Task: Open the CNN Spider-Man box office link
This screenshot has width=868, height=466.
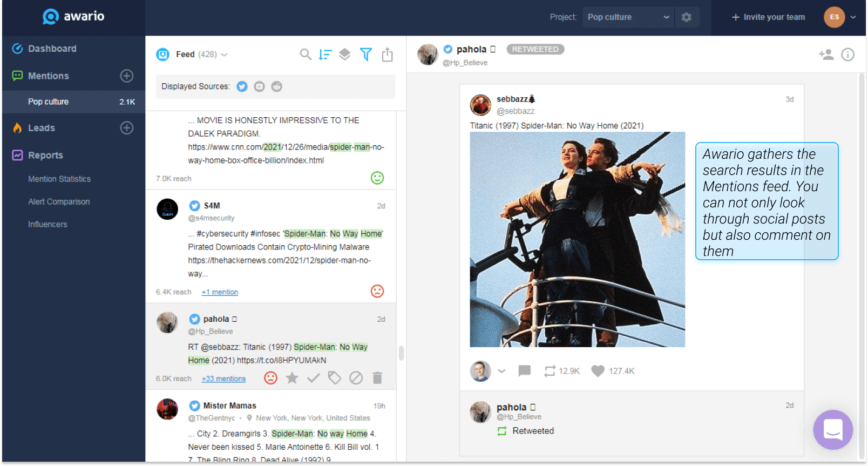Action: [x=286, y=154]
